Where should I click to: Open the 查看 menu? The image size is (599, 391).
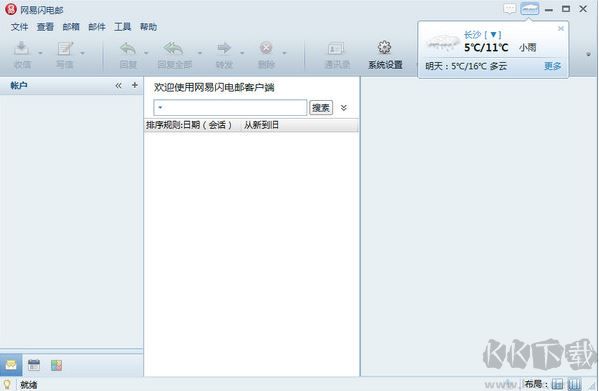click(45, 27)
